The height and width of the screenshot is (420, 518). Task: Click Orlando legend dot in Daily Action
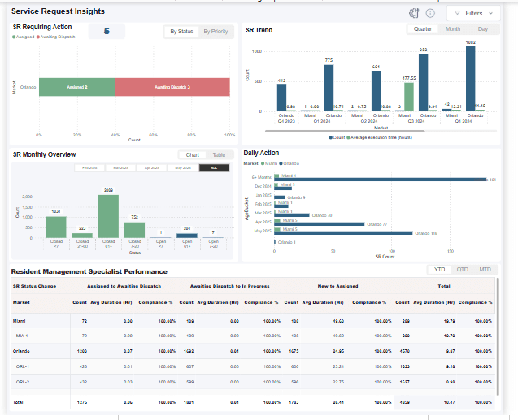click(282, 163)
